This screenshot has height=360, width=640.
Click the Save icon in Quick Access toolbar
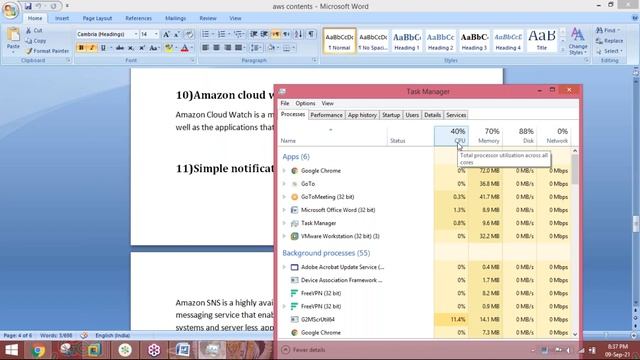coord(28,6)
